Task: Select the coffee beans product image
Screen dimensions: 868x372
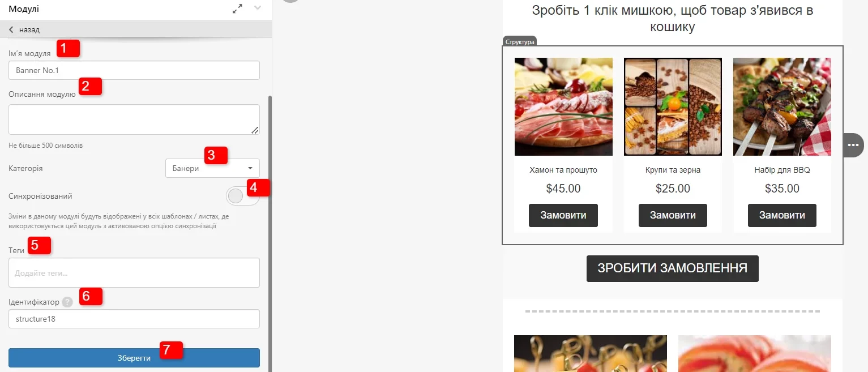Action: click(673, 106)
